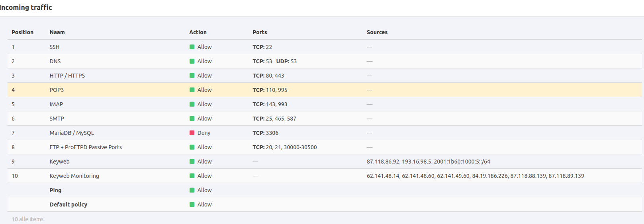Click the Action column header
This screenshot has height=224, width=644.
[198, 32]
